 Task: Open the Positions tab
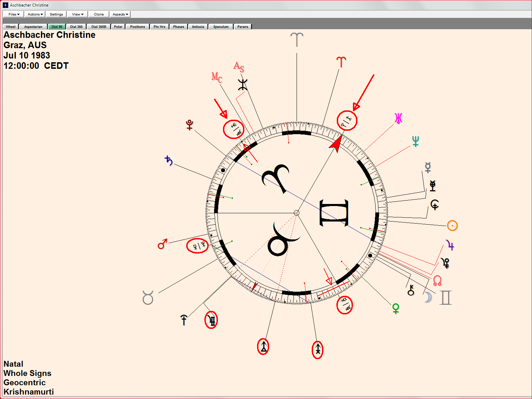(138, 26)
